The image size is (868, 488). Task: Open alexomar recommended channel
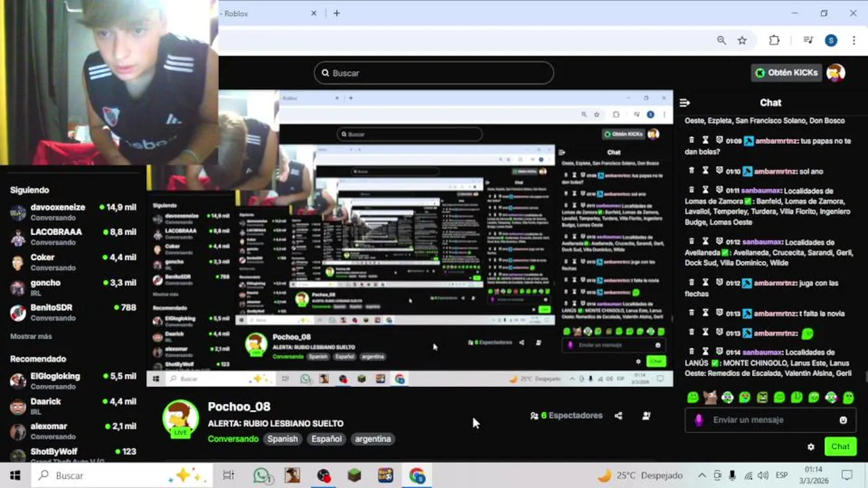click(x=73, y=431)
